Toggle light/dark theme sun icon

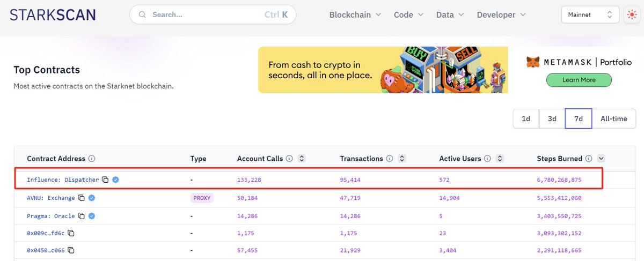631,15
